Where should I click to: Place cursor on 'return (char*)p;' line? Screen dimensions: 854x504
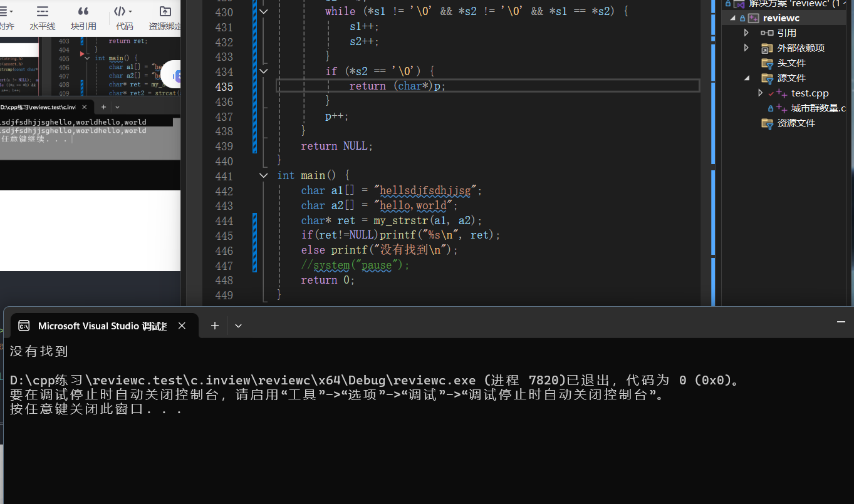click(x=397, y=86)
